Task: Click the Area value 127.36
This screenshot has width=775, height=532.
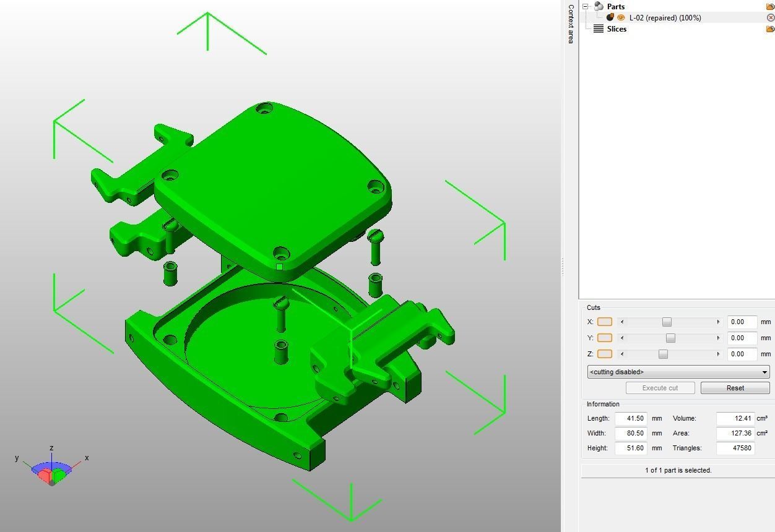Action: click(735, 433)
